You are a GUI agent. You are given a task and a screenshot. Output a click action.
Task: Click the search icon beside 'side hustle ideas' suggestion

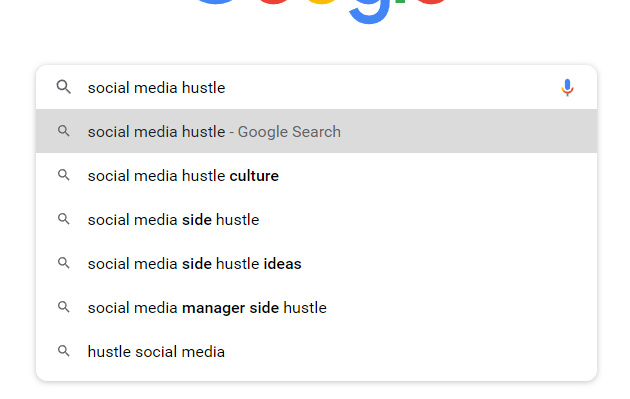tap(63, 263)
